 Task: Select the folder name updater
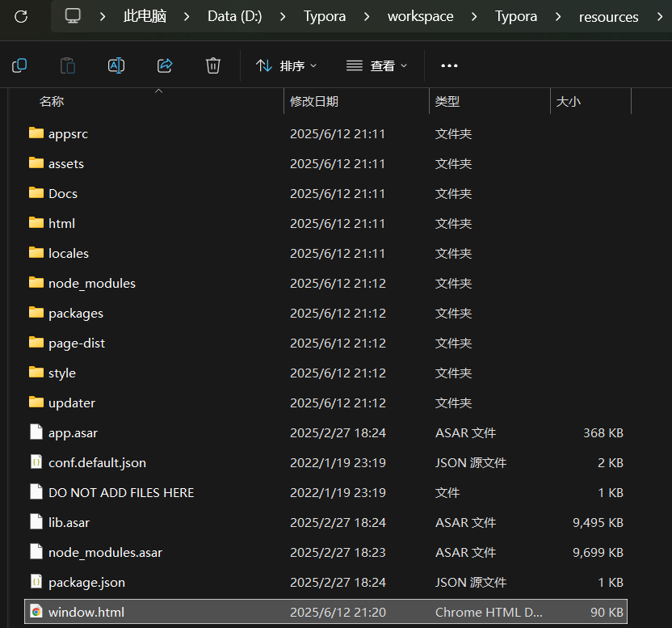tap(72, 403)
